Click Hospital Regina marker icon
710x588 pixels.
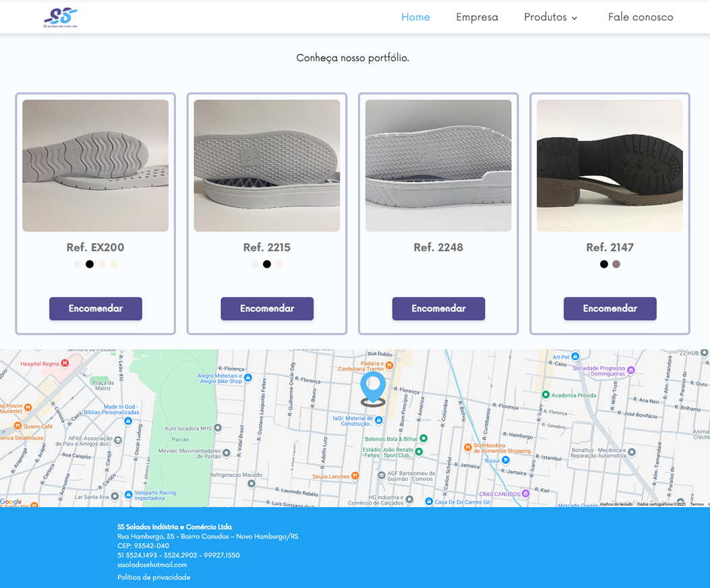tap(65, 363)
